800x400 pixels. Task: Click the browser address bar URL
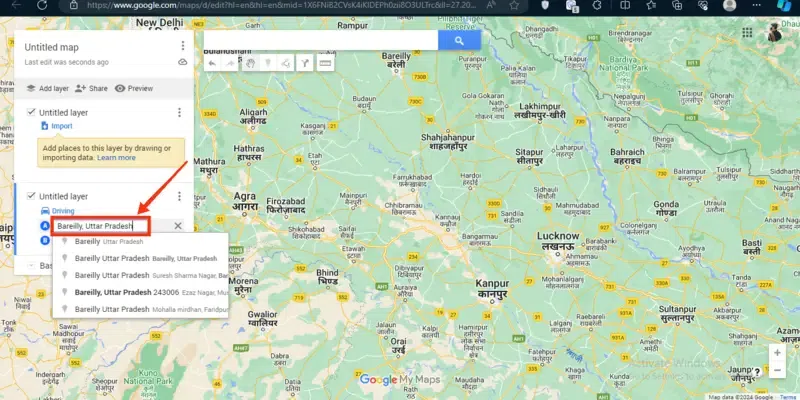[281, 5]
